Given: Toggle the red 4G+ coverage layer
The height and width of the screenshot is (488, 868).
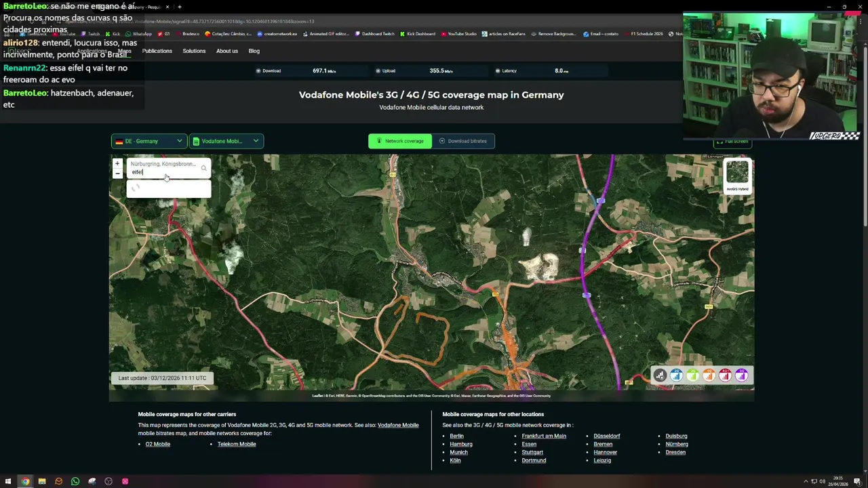Looking at the screenshot, I should pos(725,375).
